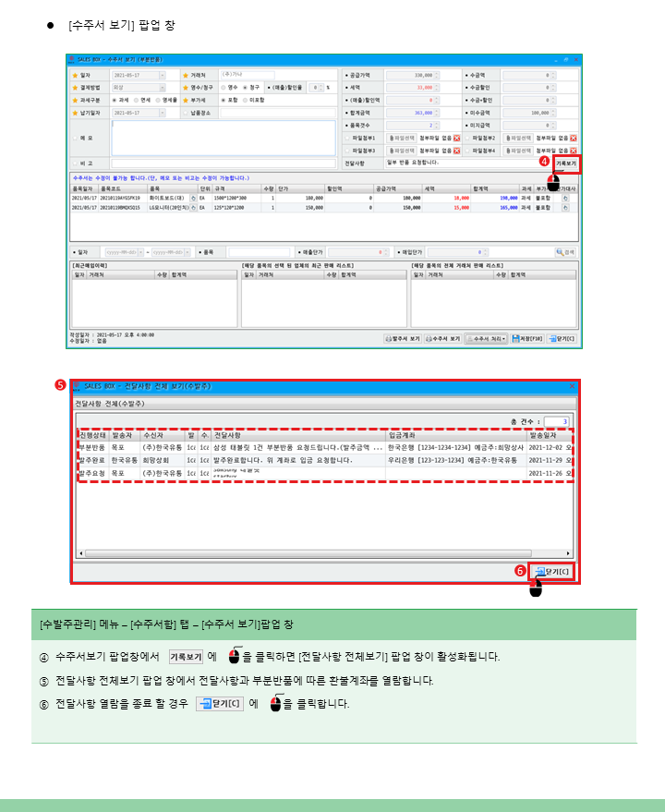Select 발주요청 row in 전달사항 list

[x=325, y=473]
